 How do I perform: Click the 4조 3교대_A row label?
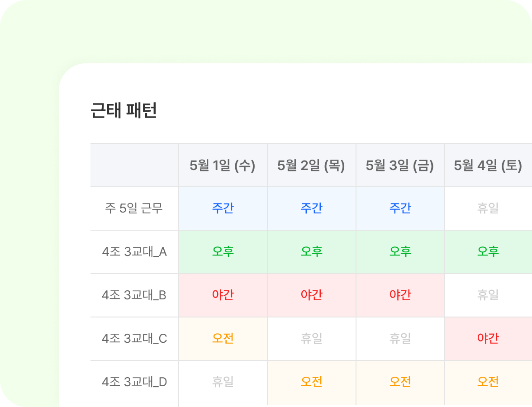(134, 252)
